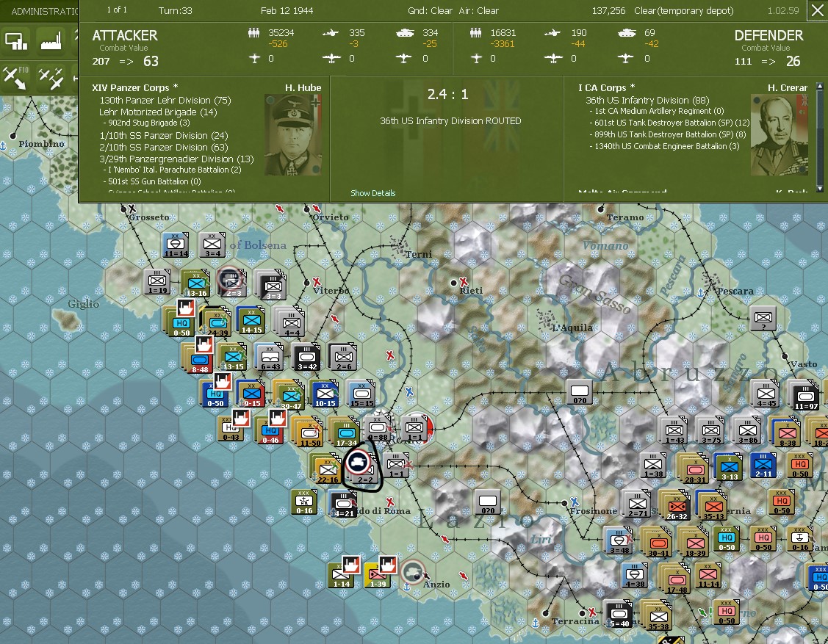Select the 4=21 unit near Lido di Roma

(x=343, y=504)
